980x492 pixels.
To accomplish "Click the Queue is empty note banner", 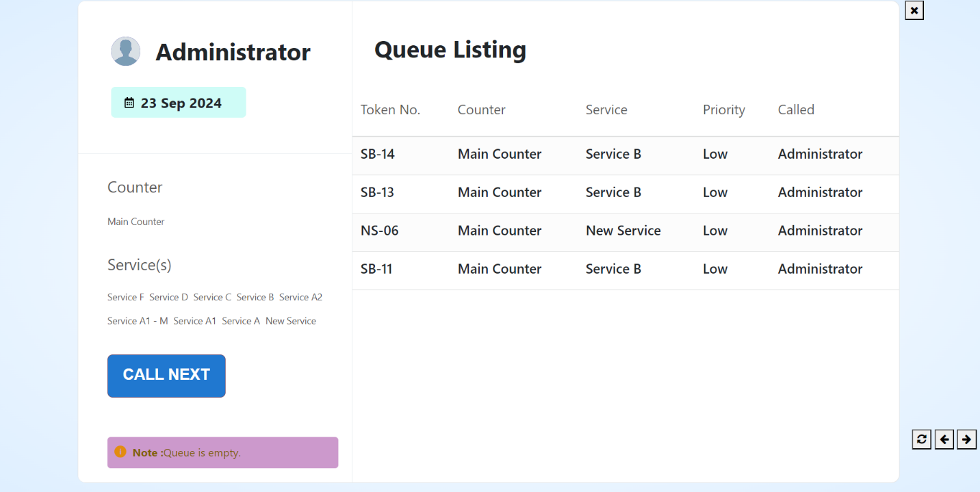I will pyautogui.click(x=222, y=453).
